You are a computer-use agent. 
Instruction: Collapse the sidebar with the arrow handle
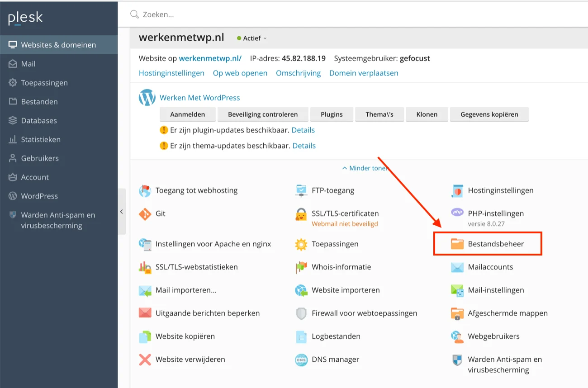click(122, 212)
